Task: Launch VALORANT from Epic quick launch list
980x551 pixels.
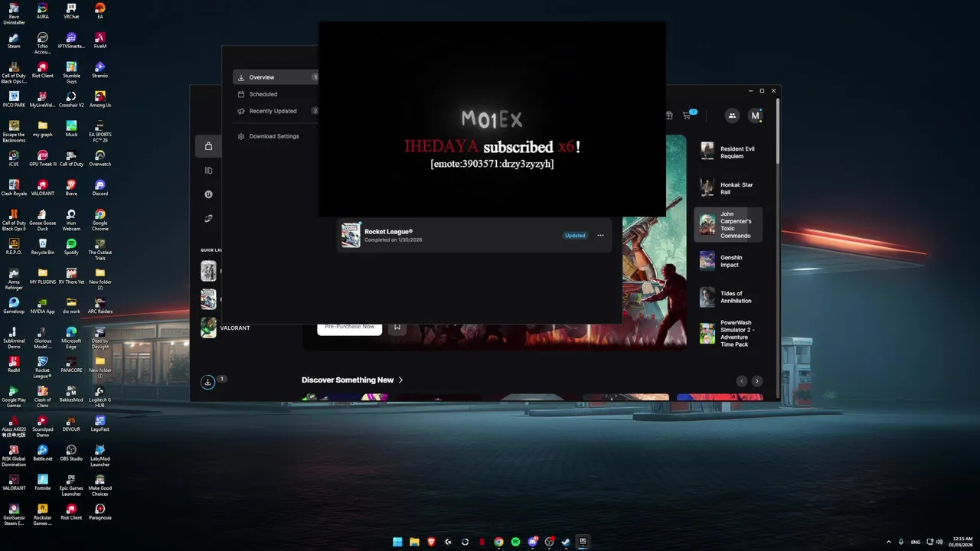Action: [x=225, y=328]
